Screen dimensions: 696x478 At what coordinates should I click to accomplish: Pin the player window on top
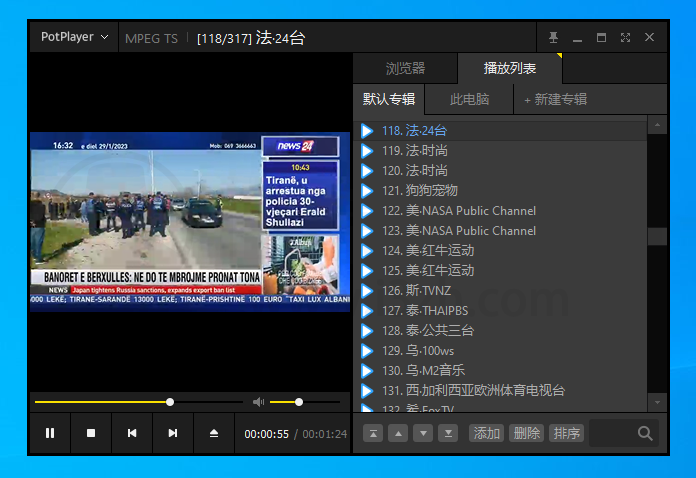[x=553, y=37]
